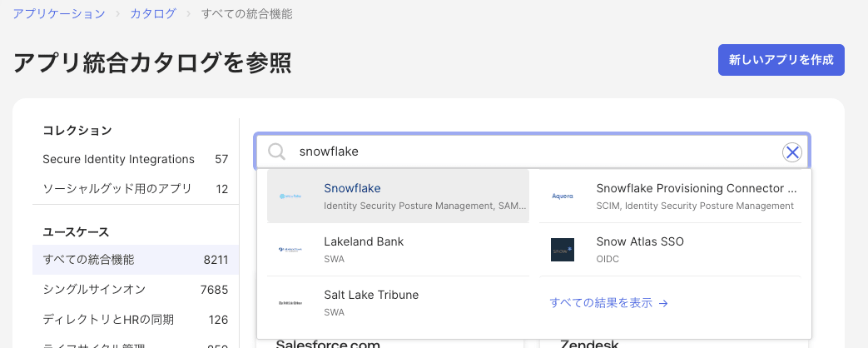Filter by Secure Identity Integrations collection
868x348 pixels.
tap(118, 159)
